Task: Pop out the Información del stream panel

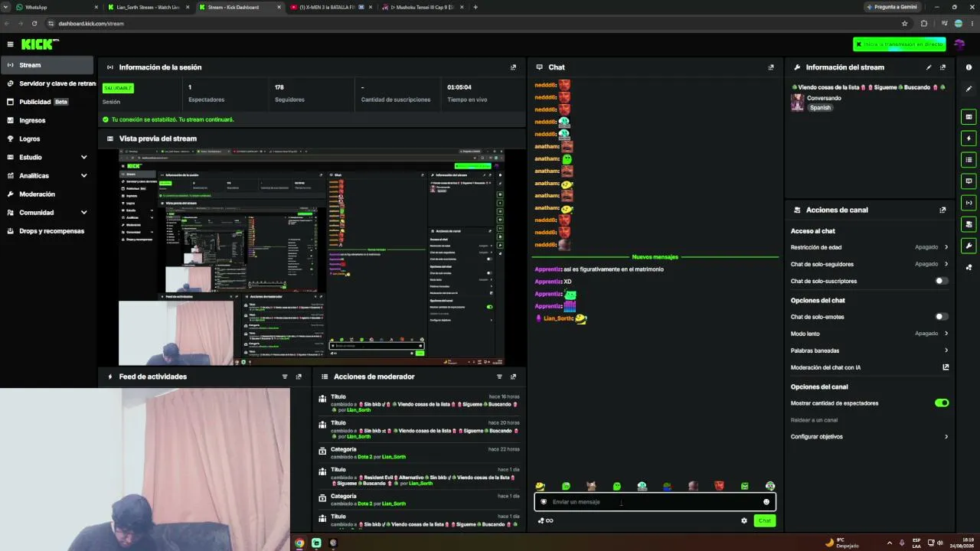Action: 942,67
